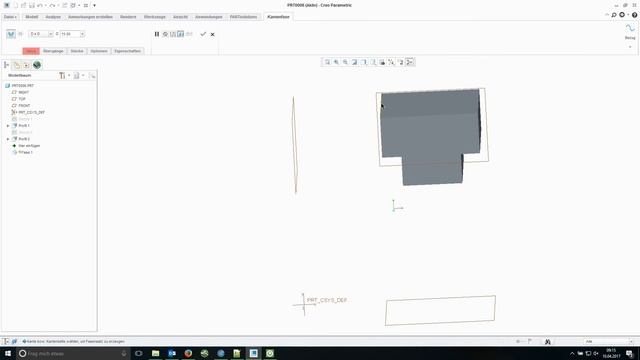Viewport: 640px width, 360px height.
Task: Open the model tree tab icon
Action: (7, 65)
